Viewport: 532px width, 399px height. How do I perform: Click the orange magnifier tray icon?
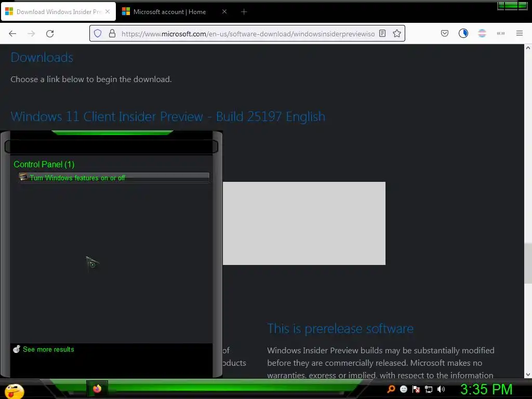click(391, 389)
